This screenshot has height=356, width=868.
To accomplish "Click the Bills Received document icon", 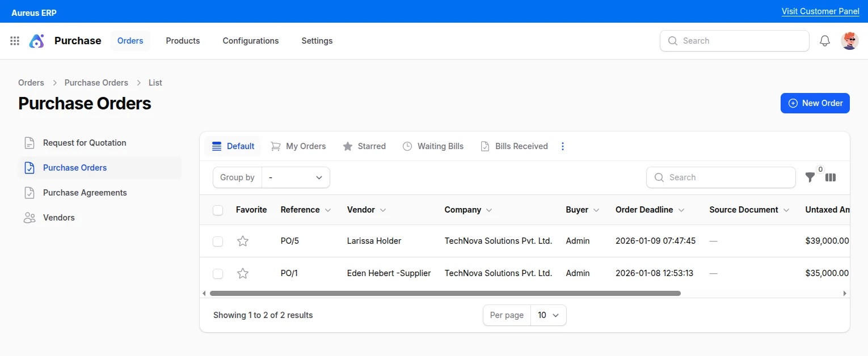I will click(485, 146).
